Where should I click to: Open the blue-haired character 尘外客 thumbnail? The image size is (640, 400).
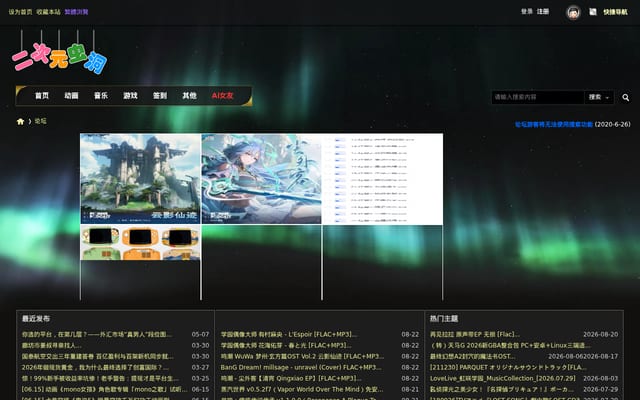[262, 179]
